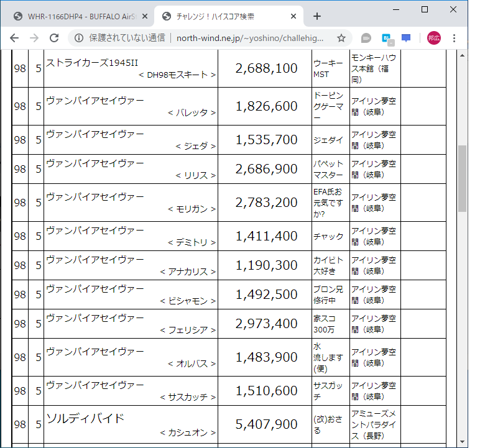Click player name ジェダイ
Image resolution: width=485 pixels, height=448 pixels.
coord(328,140)
